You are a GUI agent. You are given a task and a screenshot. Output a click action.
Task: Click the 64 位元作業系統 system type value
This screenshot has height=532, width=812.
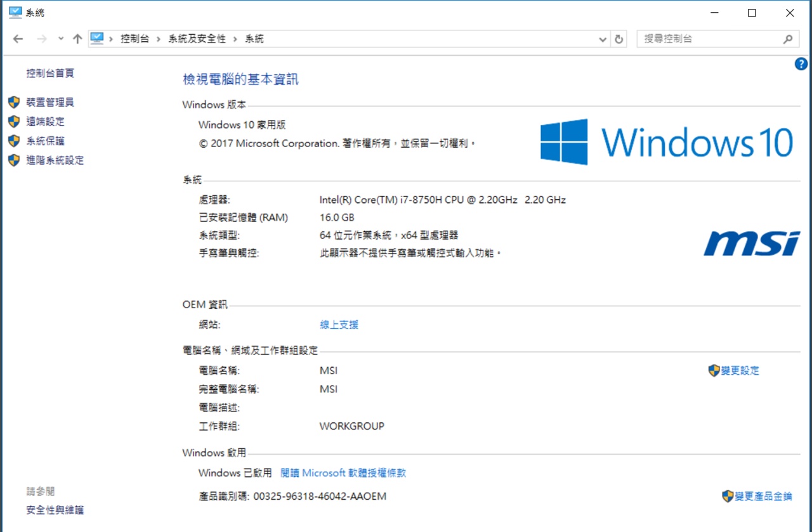click(389, 235)
